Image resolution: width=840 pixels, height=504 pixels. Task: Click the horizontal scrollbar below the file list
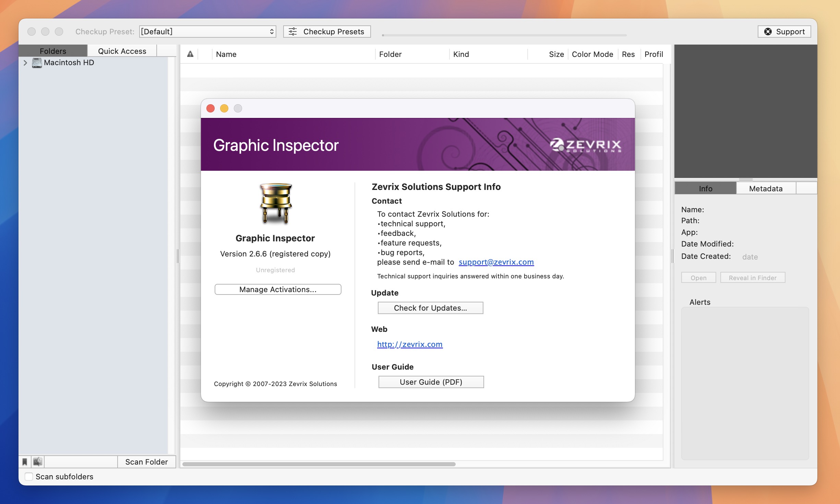tap(319, 465)
